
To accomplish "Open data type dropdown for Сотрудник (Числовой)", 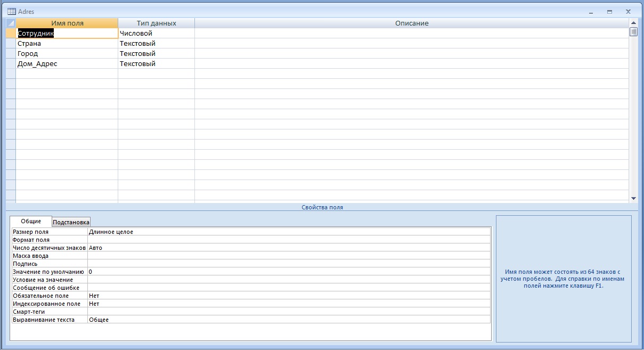I will 156,34.
